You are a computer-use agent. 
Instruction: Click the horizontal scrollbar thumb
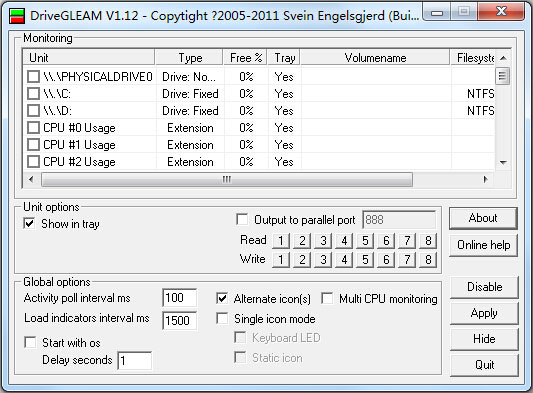point(227,179)
